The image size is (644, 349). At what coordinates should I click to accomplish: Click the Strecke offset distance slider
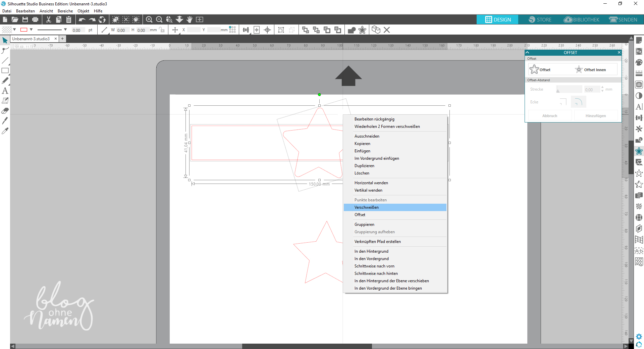[569, 90]
